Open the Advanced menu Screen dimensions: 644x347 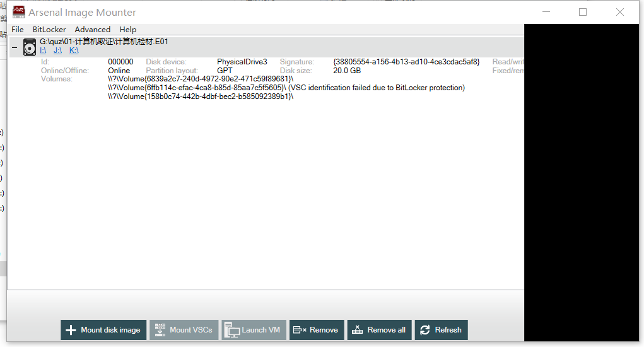click(92, 30)
